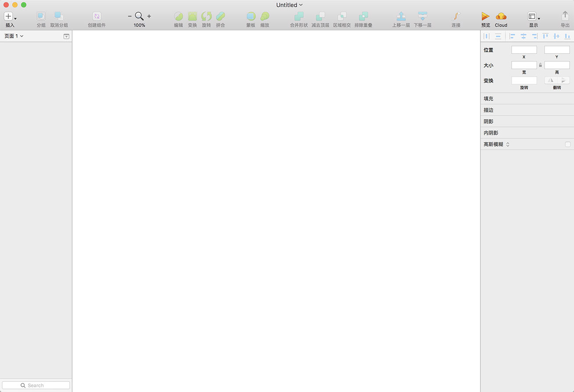Click the flip horizontal button

(x=550, y=80)
